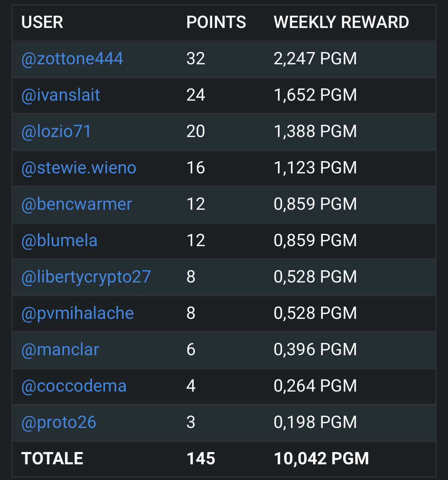Click the TOTALE row label
The image size is (448, 480).
[52, 459]
